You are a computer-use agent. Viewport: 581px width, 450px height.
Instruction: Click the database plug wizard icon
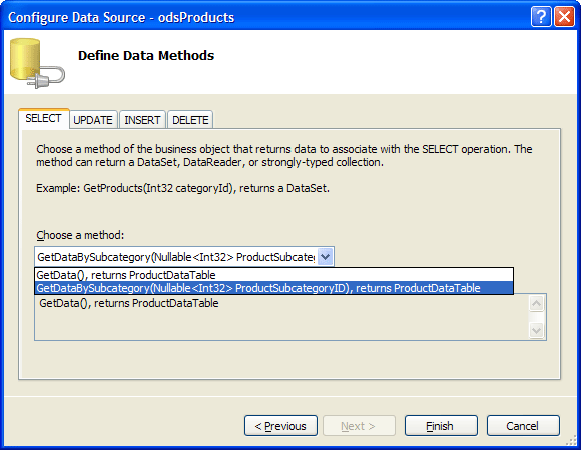(37, 63)
